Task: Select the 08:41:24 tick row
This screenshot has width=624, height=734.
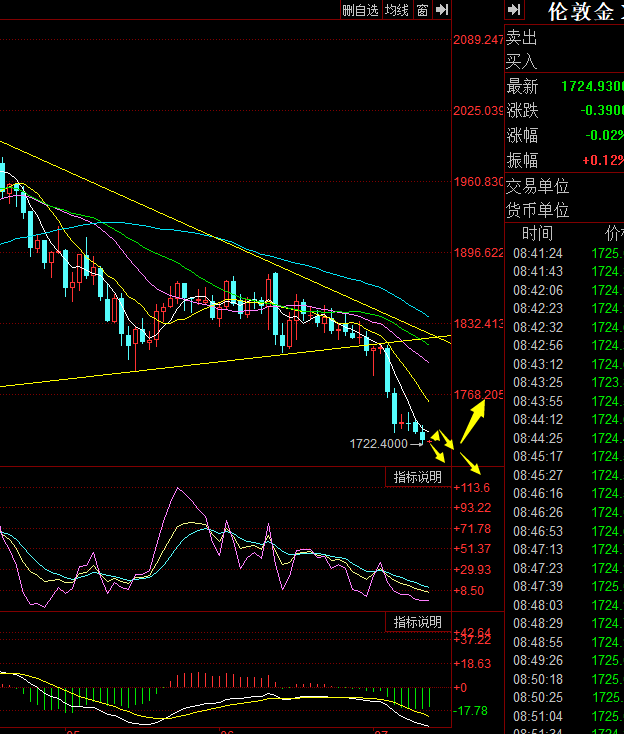Action: [565, 253]
